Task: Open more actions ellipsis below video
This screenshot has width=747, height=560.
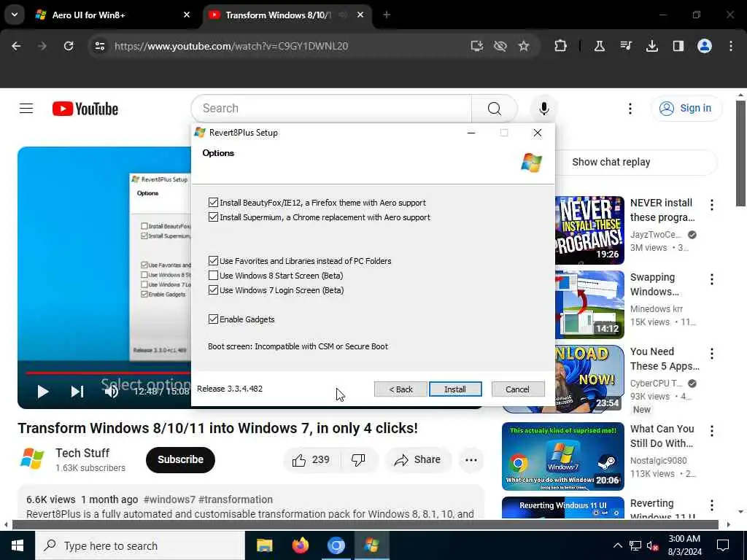Action: (x=471, y=460)
